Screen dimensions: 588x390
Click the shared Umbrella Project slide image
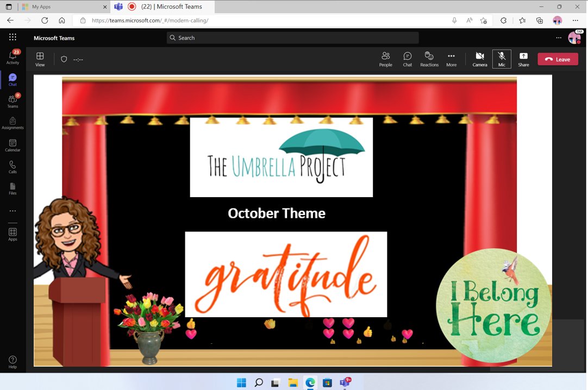tap(282, 158)
